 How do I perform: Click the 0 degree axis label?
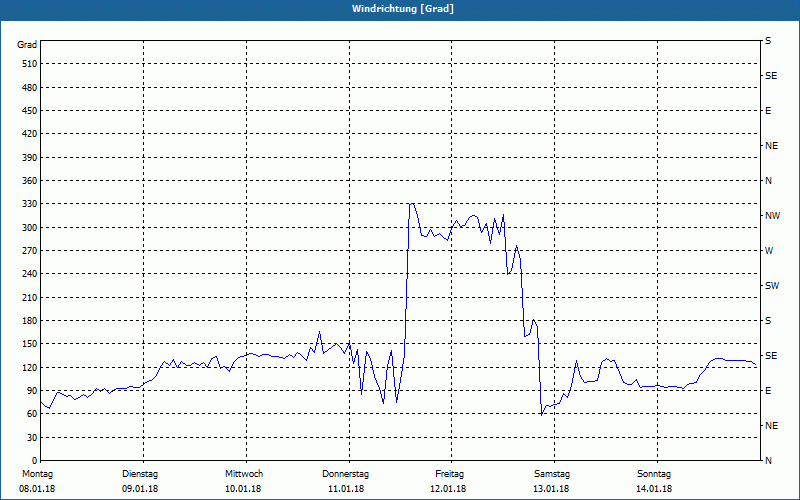click(35, 461)
